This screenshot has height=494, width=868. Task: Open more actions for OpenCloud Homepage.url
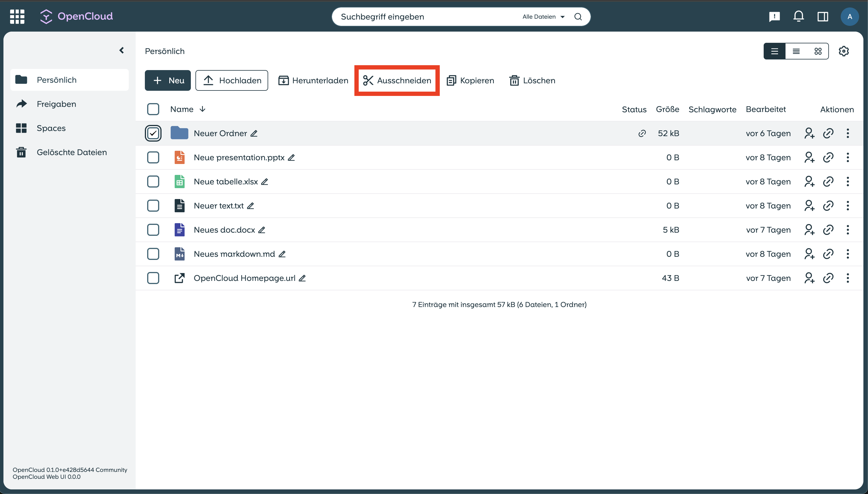point(848,278)
